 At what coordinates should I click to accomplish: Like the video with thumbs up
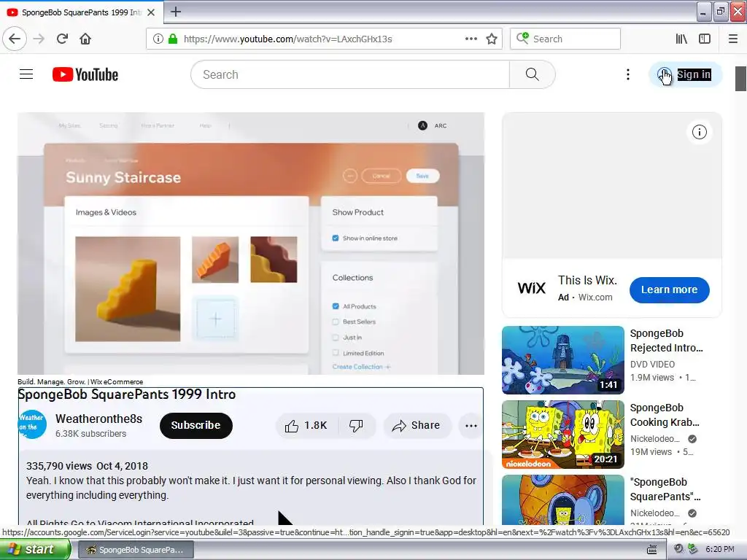point(306,425)
